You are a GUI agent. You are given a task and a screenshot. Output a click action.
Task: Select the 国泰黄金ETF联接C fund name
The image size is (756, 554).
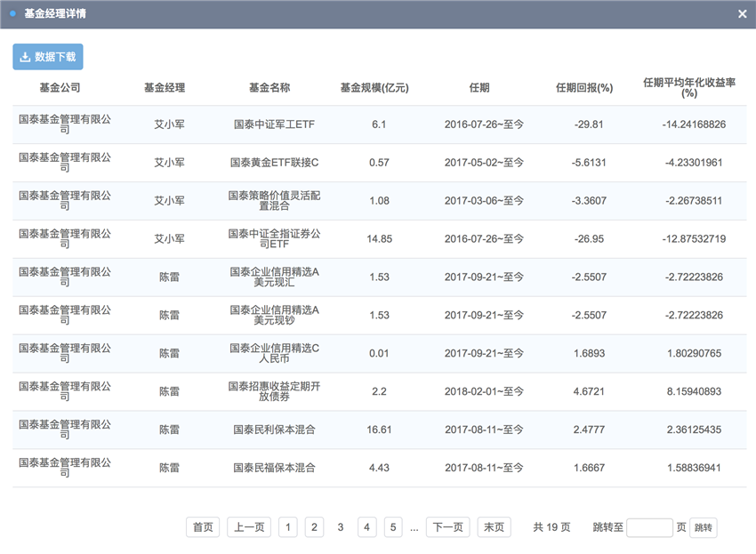(274, 163)
